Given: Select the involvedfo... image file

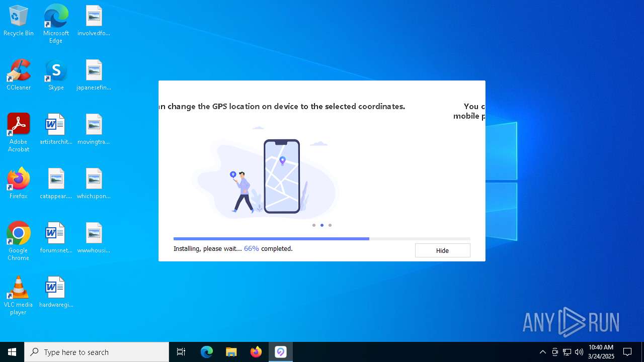Looking at the screenshot, I should [94, 21].
